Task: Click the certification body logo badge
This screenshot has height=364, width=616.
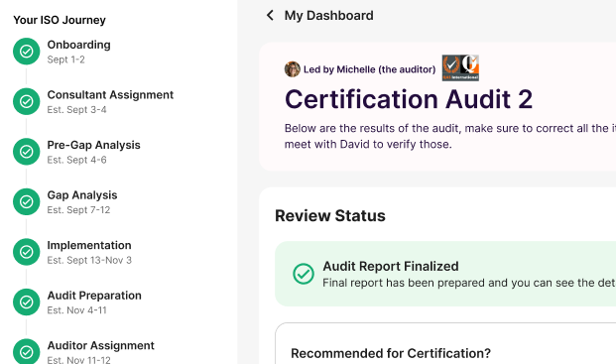Action: click(x=460, y=67)
